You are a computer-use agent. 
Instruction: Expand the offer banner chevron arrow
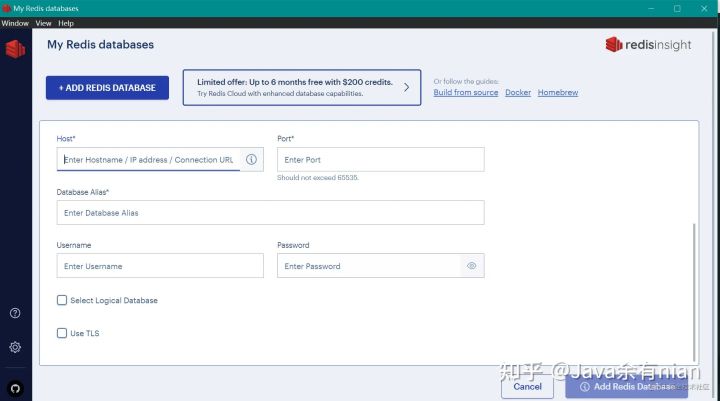406,87
